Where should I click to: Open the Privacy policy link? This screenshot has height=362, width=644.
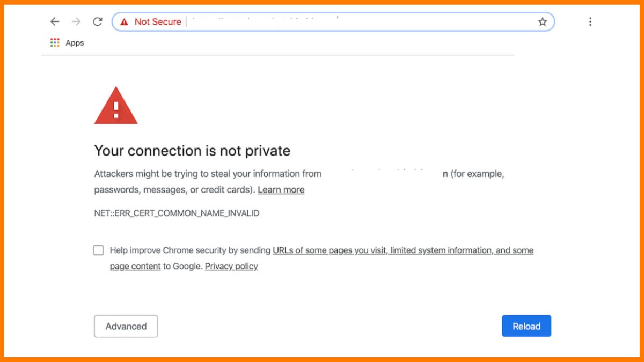[x=231, y=267]
